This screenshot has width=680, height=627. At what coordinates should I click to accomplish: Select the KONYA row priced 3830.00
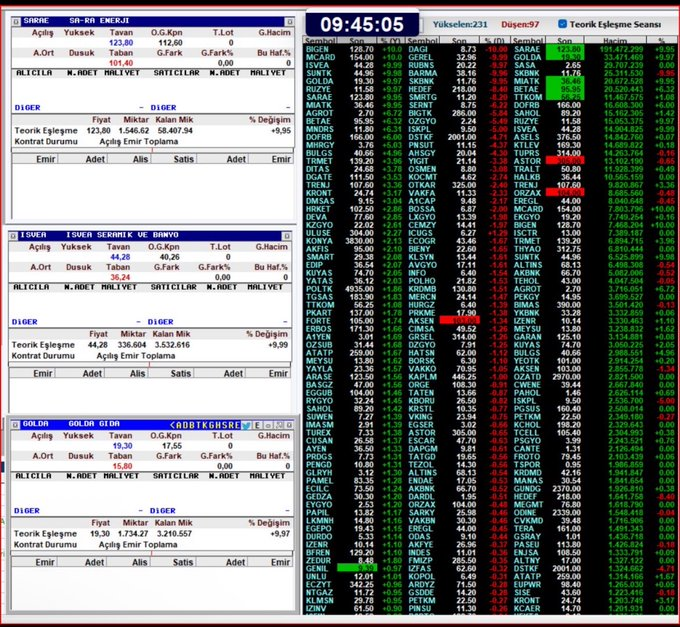point(354,241)
